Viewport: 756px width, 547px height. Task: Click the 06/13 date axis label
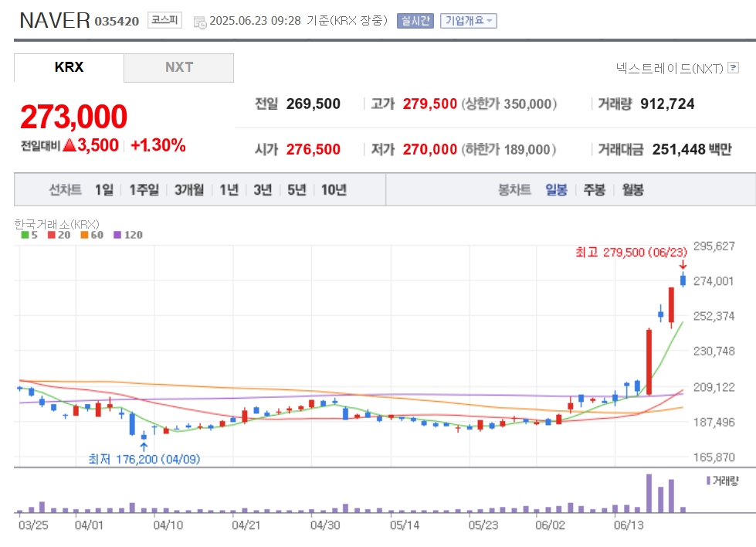[x=629, y=525]
